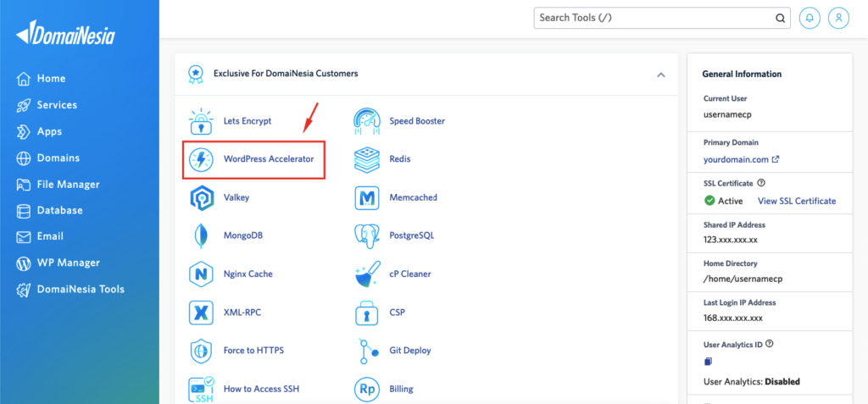The width and height of the screenshot is (868, 404).
Task: Open the Nginx Cache icon
Action: click(x=200, y=274)
